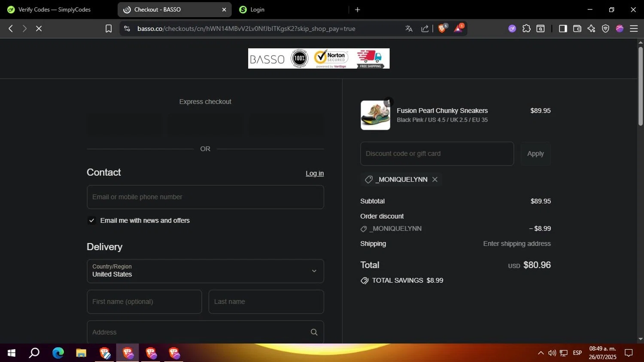The height and width of the screenshot is (362, 644).
Task: Open the notification center
Action: pos(629,353)
